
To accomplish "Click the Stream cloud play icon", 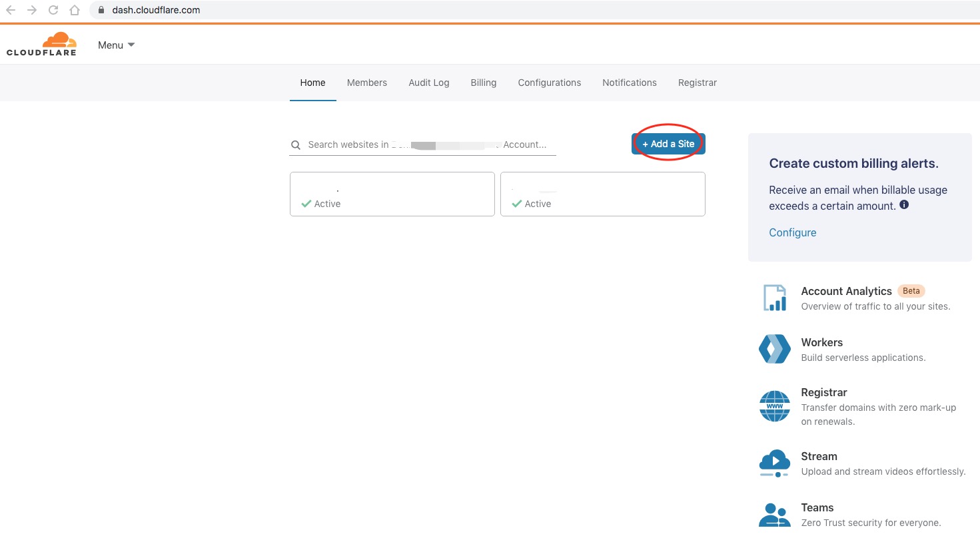I will click(775, 463).
